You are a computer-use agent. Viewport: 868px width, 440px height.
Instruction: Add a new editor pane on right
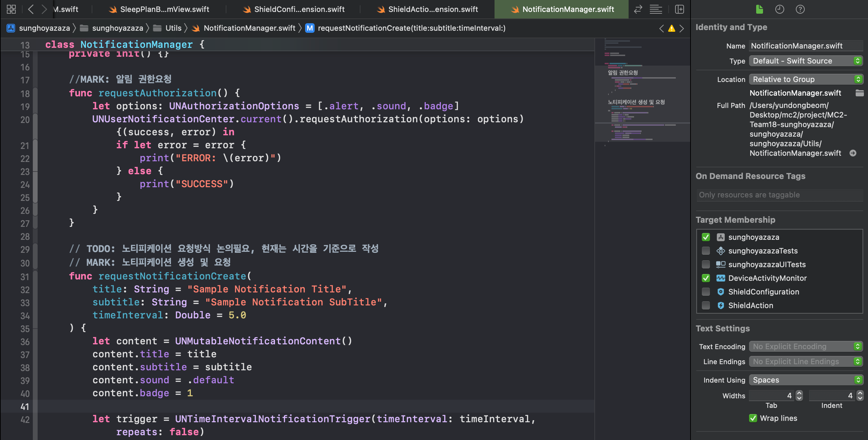point(679,9)
